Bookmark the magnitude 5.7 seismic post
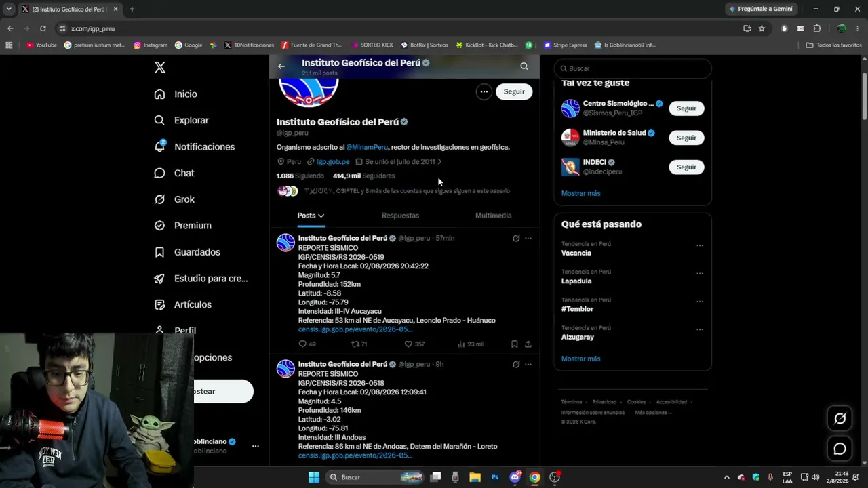Screen dimensions: 868x488 pyautogui.click(x=515, y=344)
